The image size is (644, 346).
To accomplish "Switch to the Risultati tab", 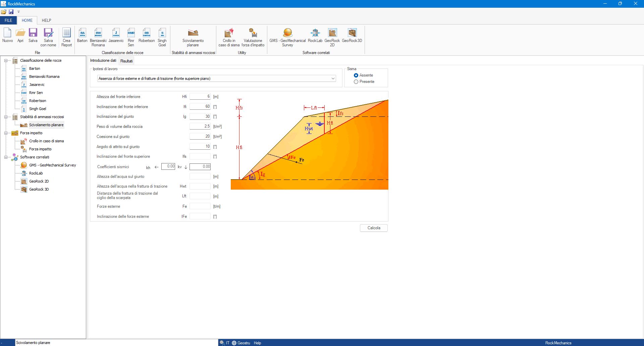I will [126, 61].
